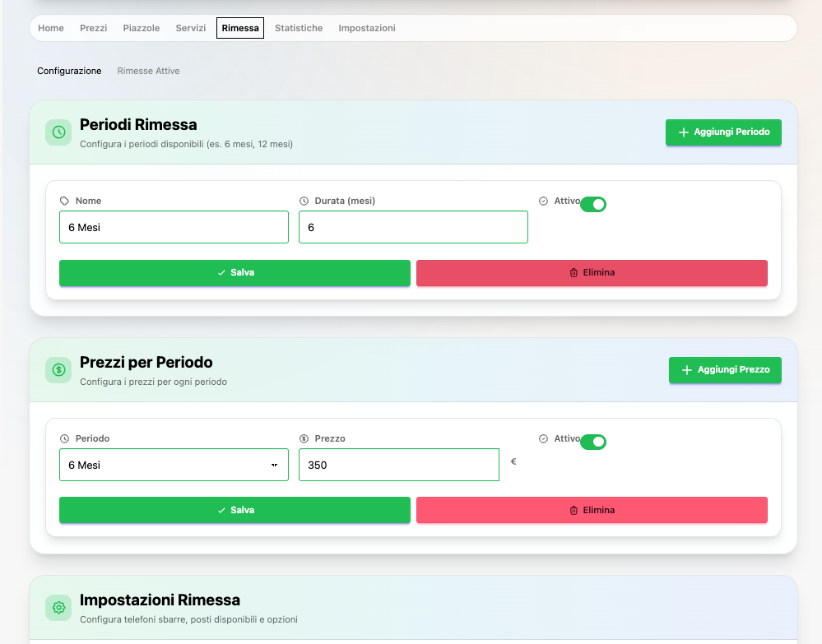
Task: Toggle Attivo off in Prezzi per Periodo section
Action: pos(593,442)
